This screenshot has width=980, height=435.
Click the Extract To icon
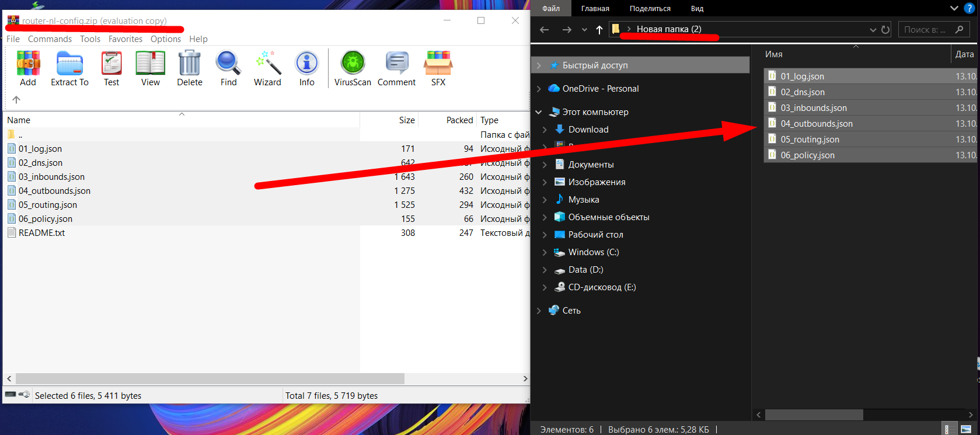69,63
